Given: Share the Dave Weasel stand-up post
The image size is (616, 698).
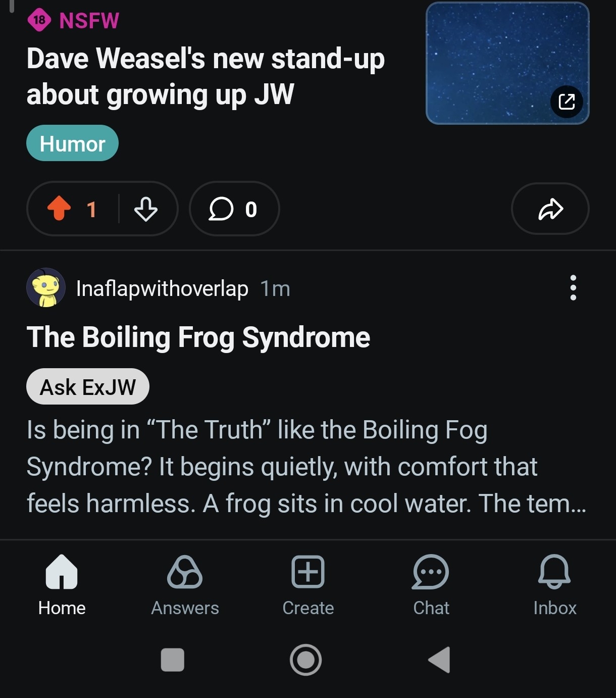Looking at the screenshot, I should point(550,209).
